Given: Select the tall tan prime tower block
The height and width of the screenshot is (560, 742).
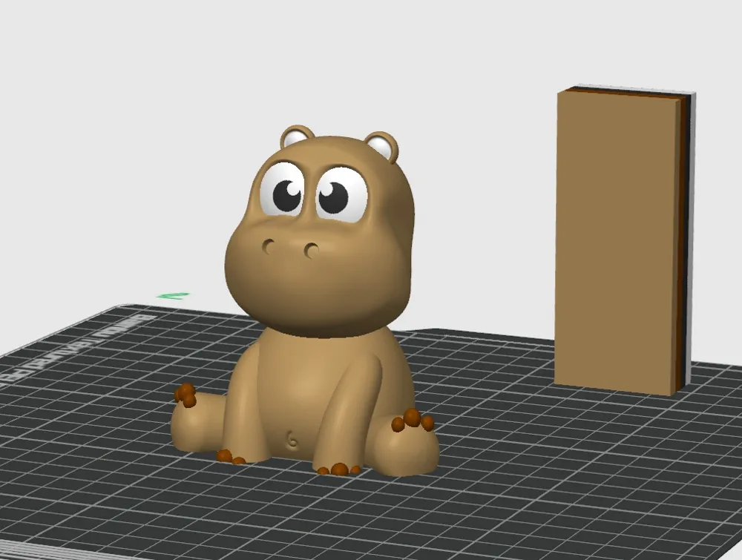Looking at the screenshot, I should pyautogui.click(x=625, y=240).
